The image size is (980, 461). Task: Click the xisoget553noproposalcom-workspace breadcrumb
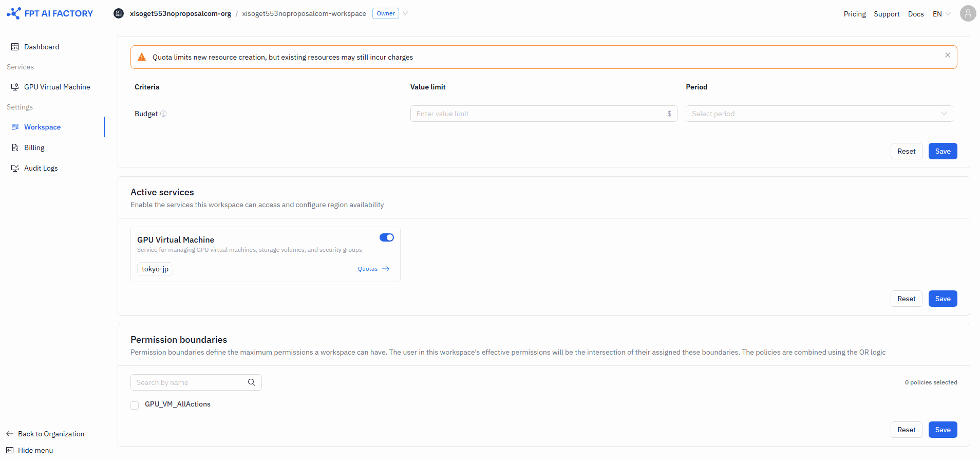[304, 13]
